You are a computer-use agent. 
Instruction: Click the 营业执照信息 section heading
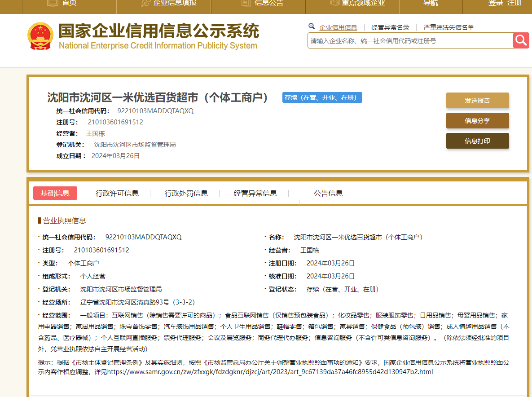[64, 221]
